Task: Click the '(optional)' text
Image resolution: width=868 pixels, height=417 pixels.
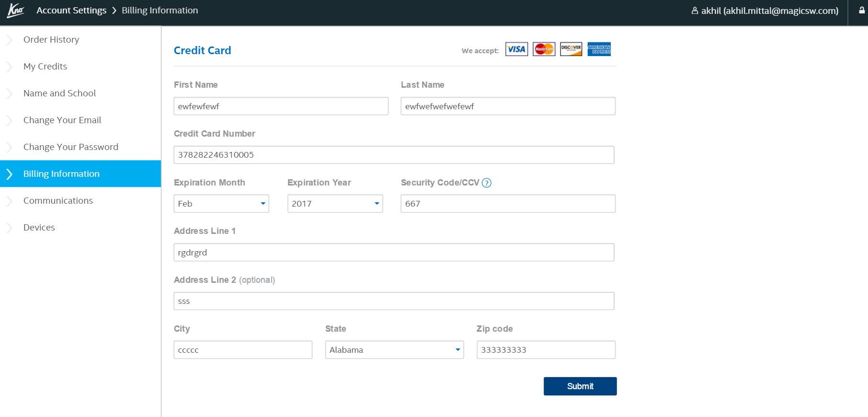Action: pos(257,280)
